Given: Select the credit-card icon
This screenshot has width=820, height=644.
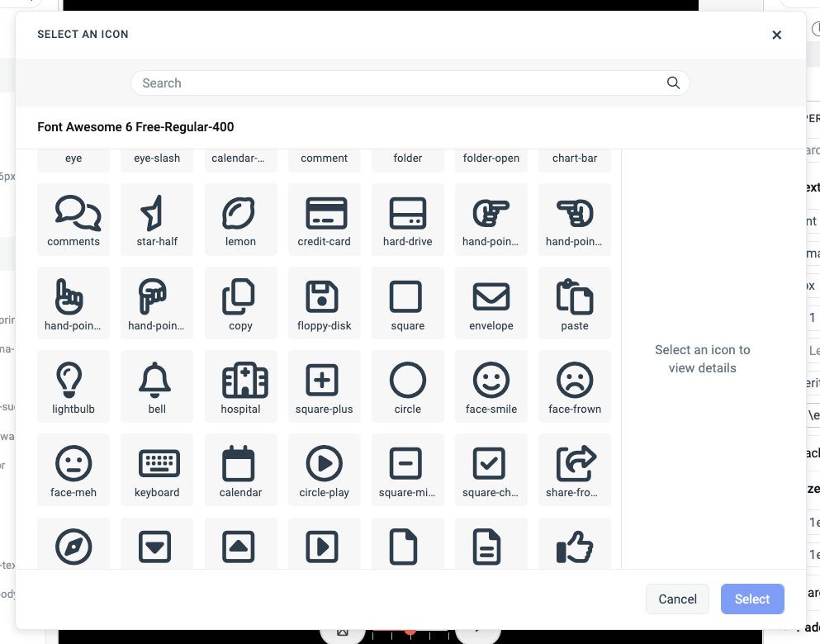Looking at the screenshot, I should point(325,220).
